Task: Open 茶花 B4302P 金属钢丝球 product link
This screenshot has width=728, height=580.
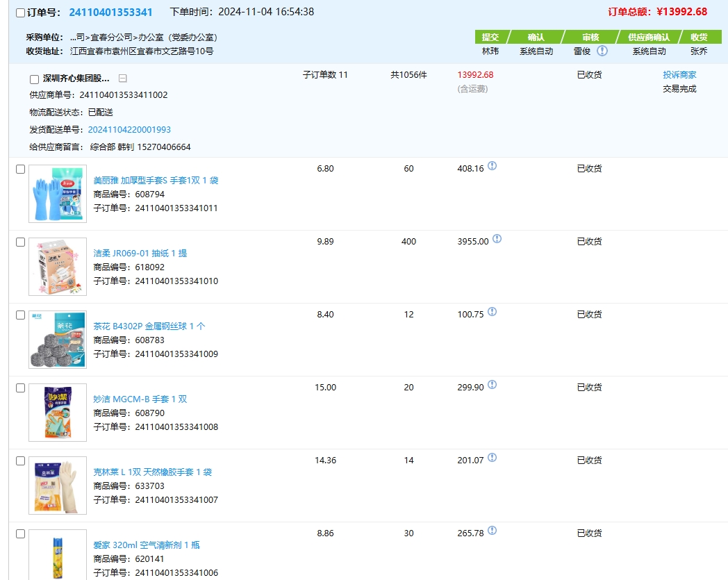Action: [x=149, y=326]
